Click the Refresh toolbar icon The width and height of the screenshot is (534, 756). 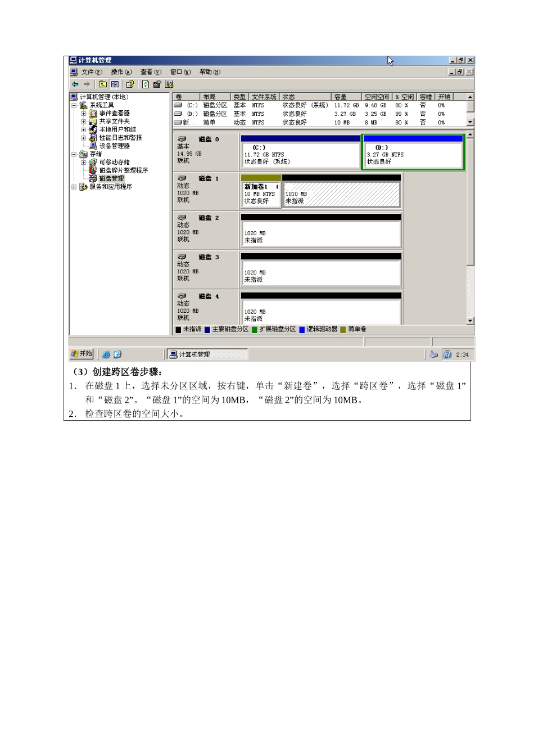pos(146,84)
